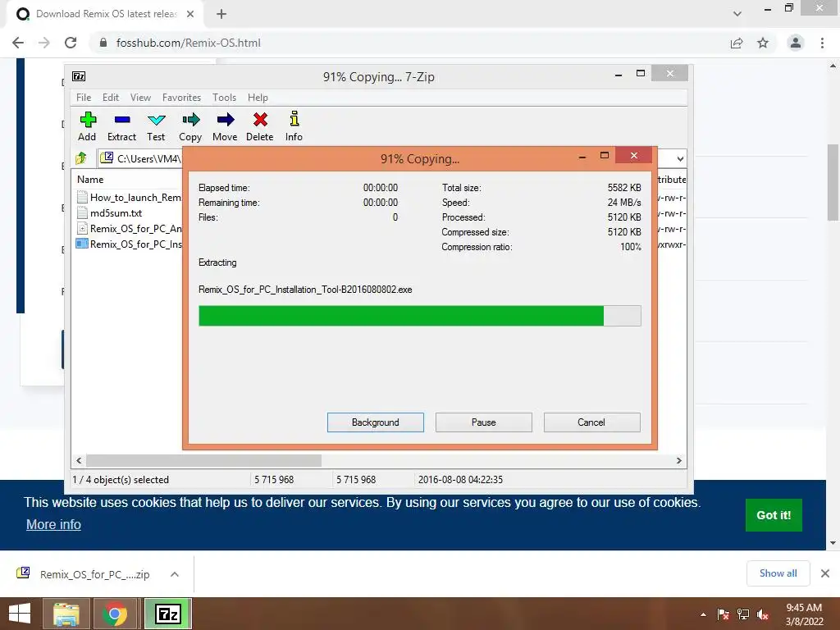Go back in Chrome
This screenshot has width=840, height=630.
[18, 43]
